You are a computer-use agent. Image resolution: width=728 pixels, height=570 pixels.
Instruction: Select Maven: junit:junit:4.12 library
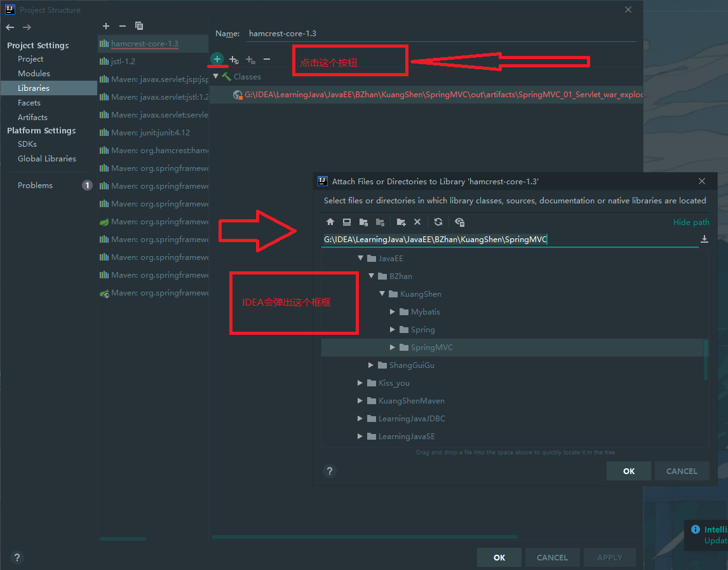(x=153, y=132)
